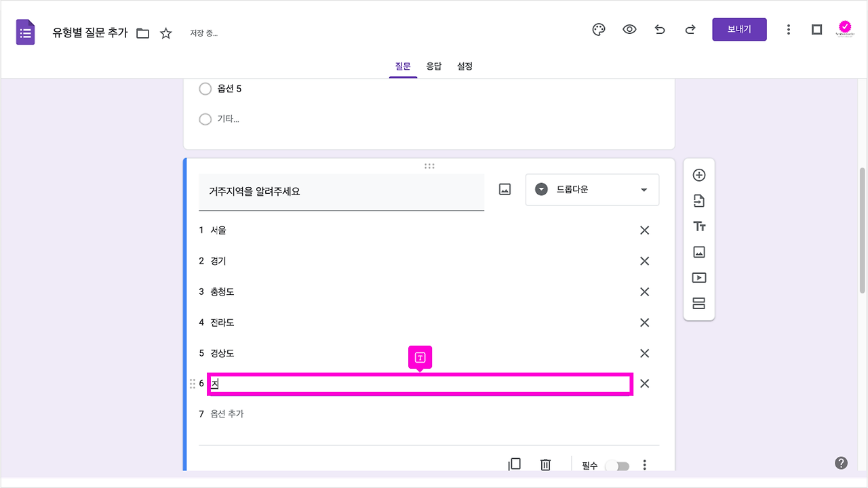Click the add video icon
This screenshot has height=488, width=868.
click(698, 277)
